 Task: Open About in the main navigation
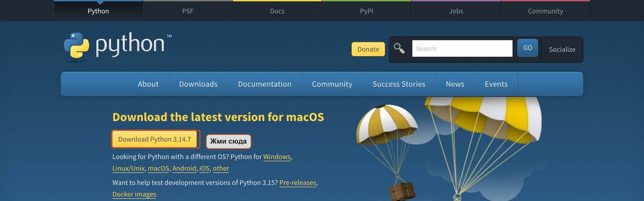click(x=148, y=84)
